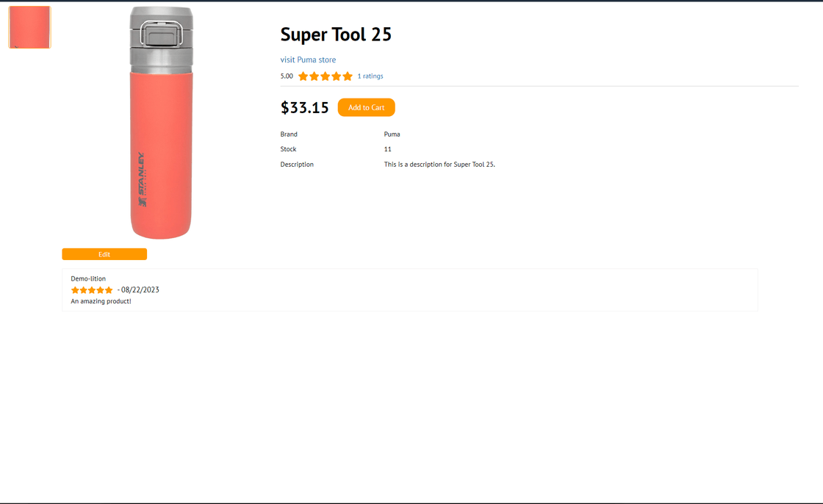Click the fifth star in product rating

(x=348, y=76)
